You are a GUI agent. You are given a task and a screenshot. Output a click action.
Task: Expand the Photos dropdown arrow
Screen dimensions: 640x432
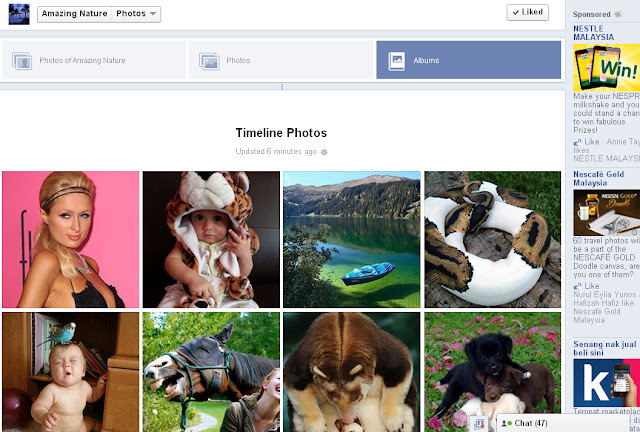[153, 14]
